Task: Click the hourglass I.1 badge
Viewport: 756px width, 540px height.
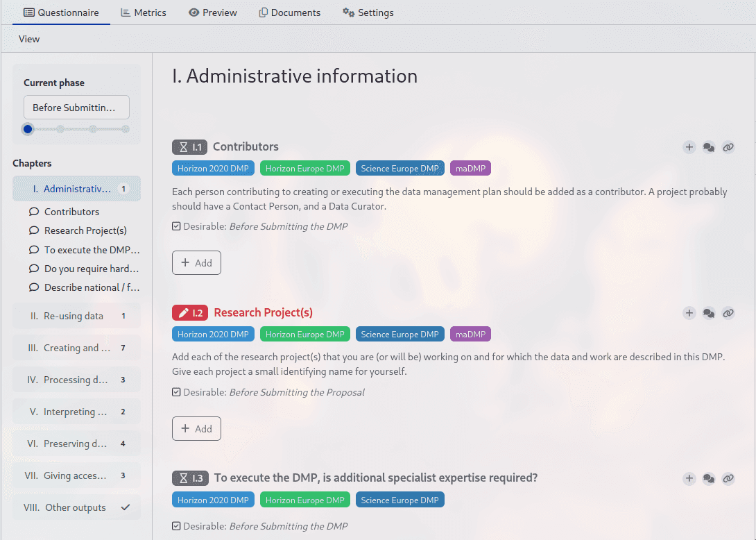Action: (189, 147)
